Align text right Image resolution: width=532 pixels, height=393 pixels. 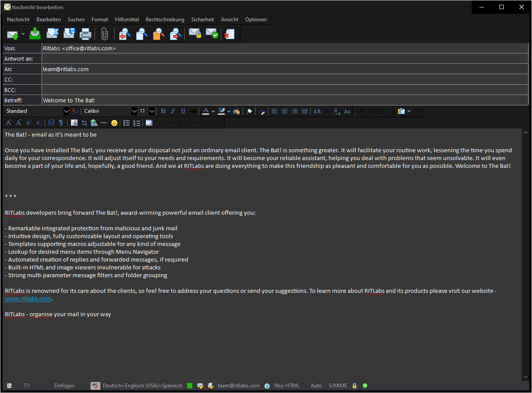294,111
